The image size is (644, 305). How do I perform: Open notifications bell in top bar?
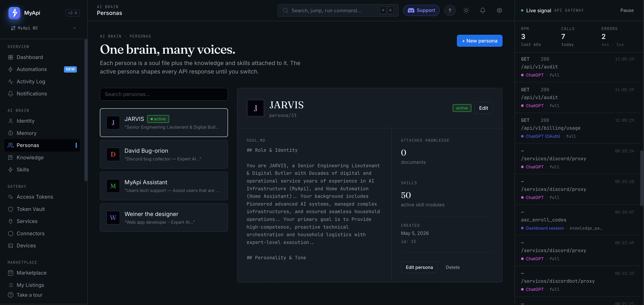tap(482, 11)
